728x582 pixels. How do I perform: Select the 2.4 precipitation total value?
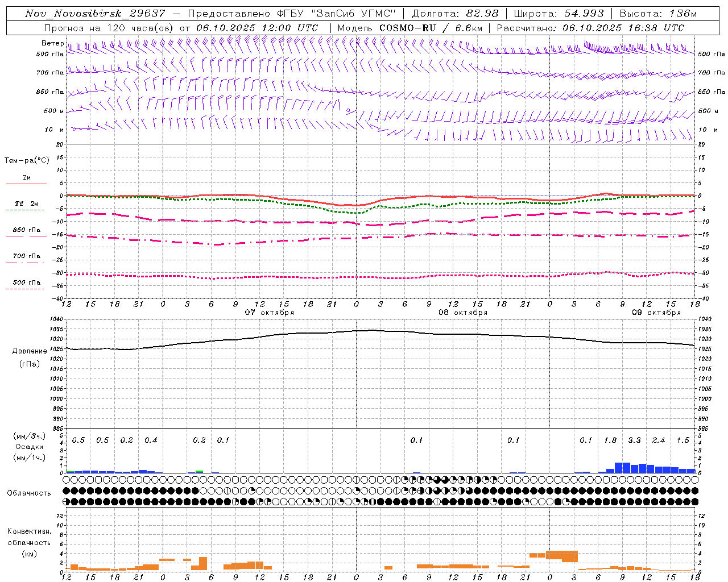pos(659,440)
